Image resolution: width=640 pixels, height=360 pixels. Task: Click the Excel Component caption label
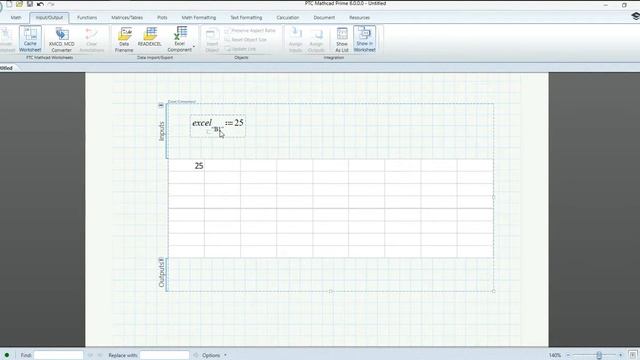(x=182, y=101)
